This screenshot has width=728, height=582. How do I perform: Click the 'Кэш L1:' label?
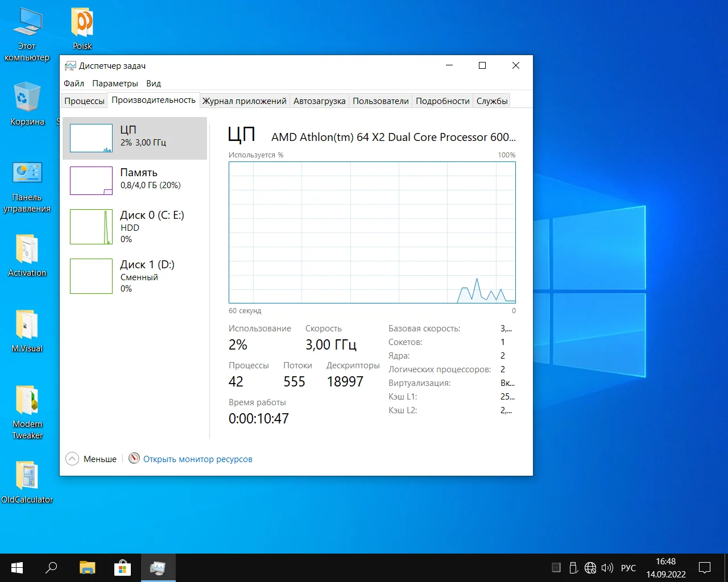pos(403,397)
